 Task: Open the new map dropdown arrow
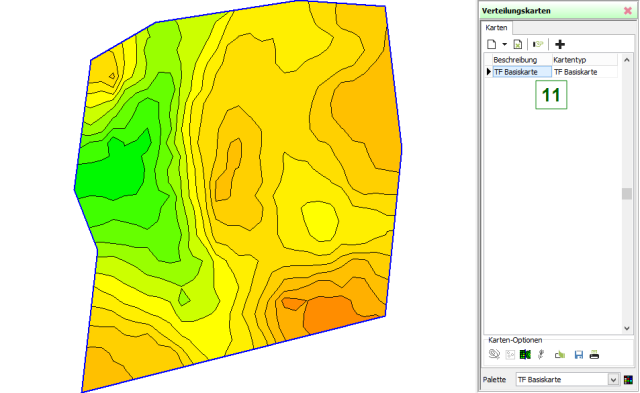pyautogui.click(x=504, y=44)
